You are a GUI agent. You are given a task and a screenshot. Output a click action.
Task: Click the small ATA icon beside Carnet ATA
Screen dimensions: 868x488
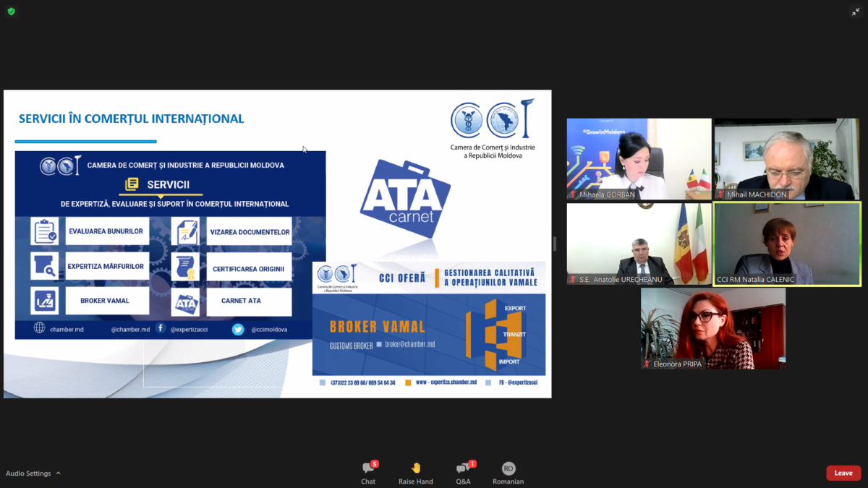point(185,301)
